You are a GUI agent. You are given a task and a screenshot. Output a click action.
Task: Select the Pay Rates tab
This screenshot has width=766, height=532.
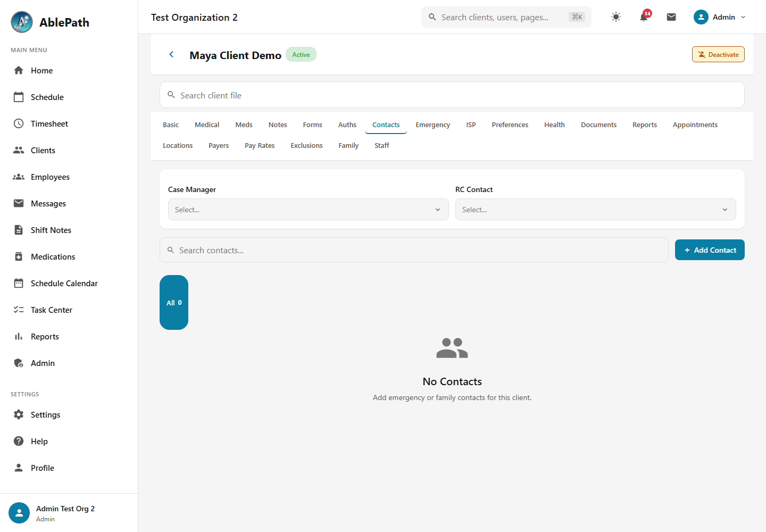[260, 145]
